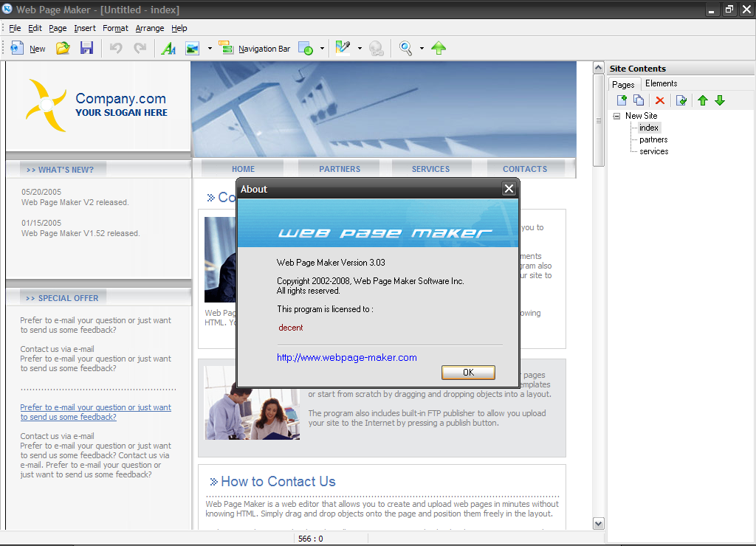Screen dimensions: 756x546
Task: Click the New label in toolbar
Action: click(x=37, y=49)
